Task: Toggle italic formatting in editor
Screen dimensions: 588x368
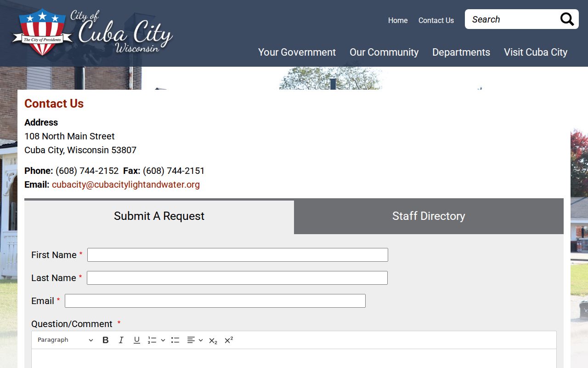Action: tap(121, 340)
